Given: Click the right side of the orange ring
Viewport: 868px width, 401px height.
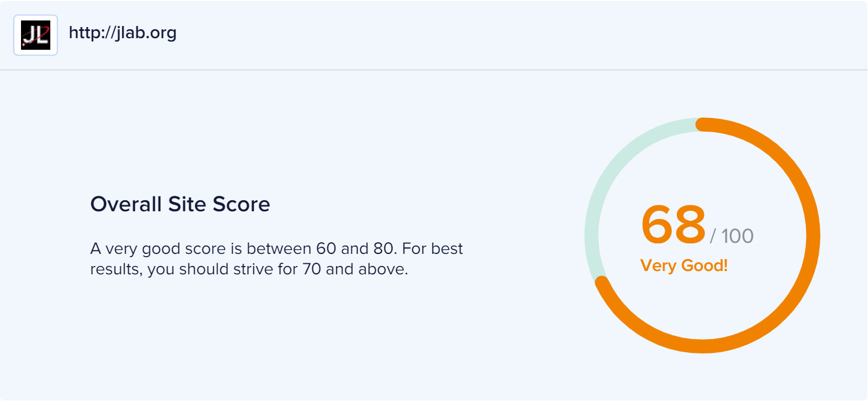Looking at the screenshot, I should pyautogui.click(x=813, y=236).
